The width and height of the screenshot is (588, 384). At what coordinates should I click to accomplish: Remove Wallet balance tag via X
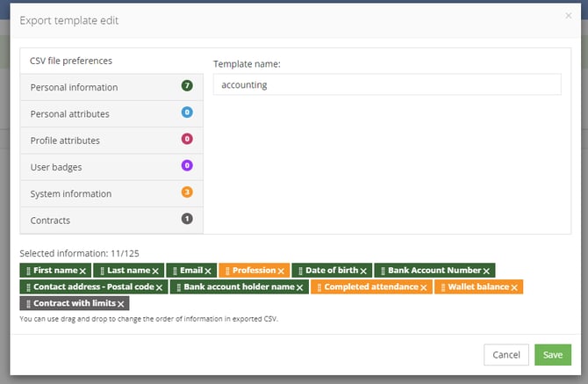pos(513,287)
